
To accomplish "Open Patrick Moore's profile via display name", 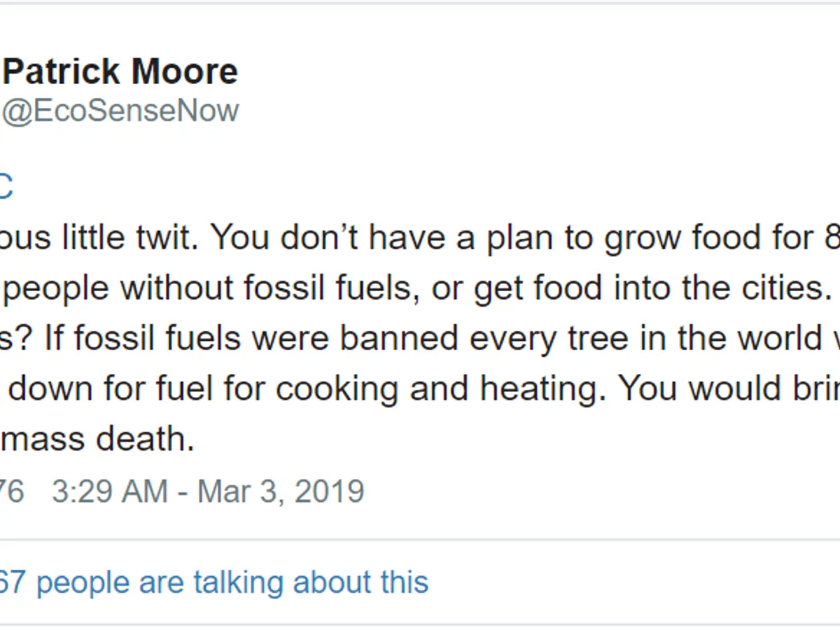I will tap(120, 72).
